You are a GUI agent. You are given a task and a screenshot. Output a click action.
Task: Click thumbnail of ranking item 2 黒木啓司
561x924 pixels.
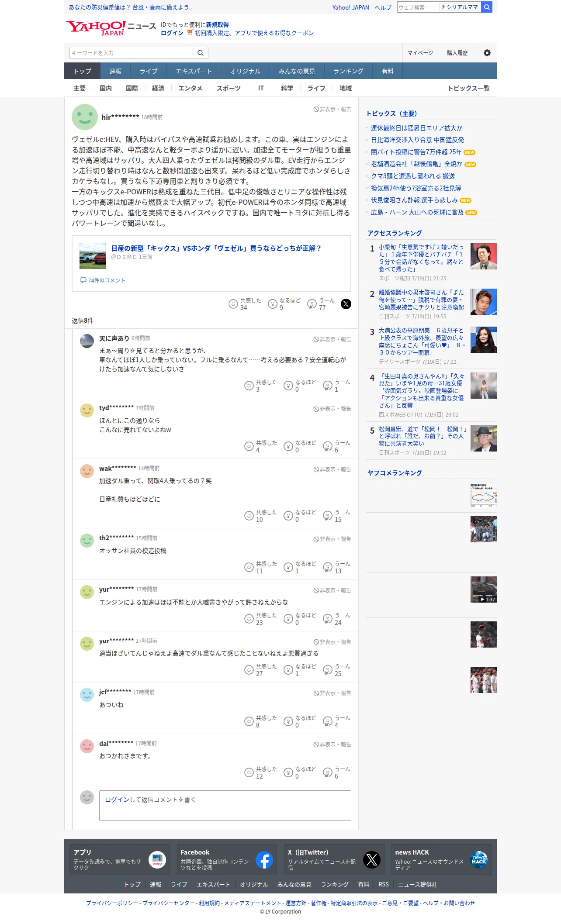point(484,302)
